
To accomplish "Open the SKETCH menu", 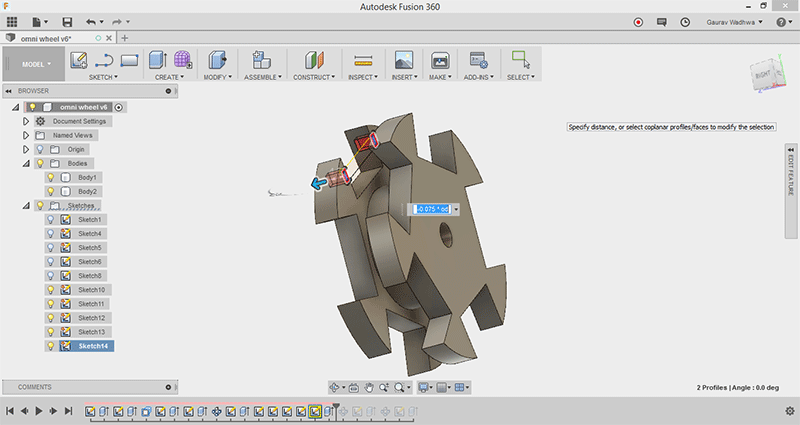I will pos(103,77).
